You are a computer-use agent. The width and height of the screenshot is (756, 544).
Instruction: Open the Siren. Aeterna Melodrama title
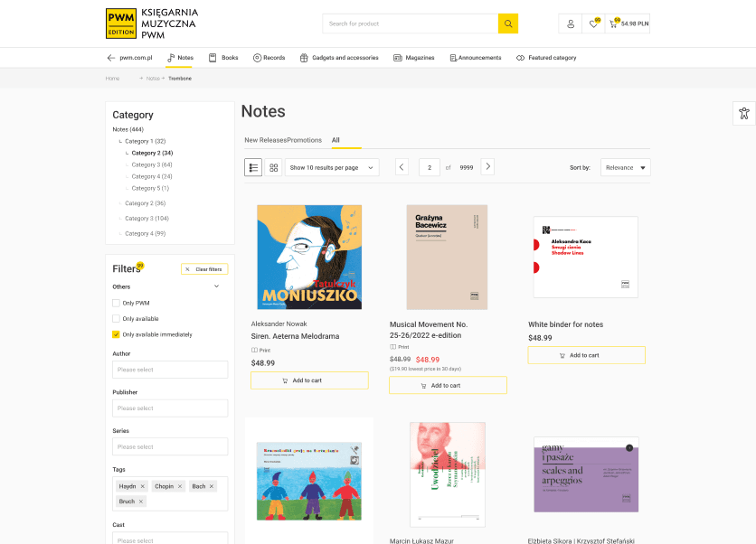point(295,336)
